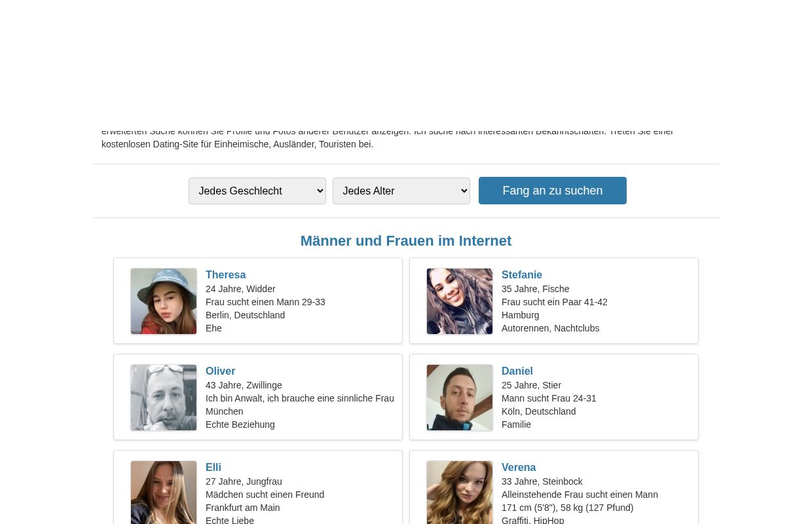Image resolution: width=812 pixels, height=524 pixels.
Task: Click text '43 Jahre, Zwillinge'
Action: [244, 385]
